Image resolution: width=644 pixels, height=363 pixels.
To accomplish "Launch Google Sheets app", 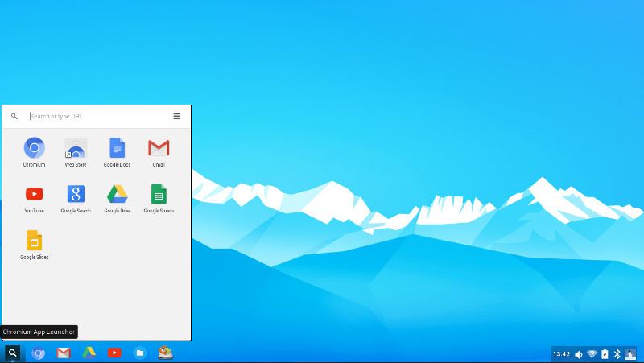I will (159, 195).
